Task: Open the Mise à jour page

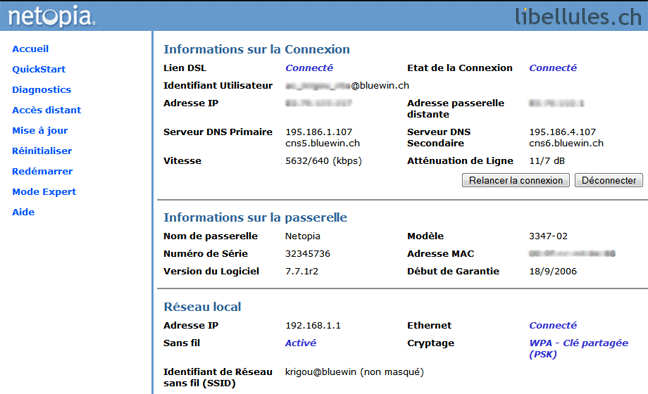Action: 40,131
